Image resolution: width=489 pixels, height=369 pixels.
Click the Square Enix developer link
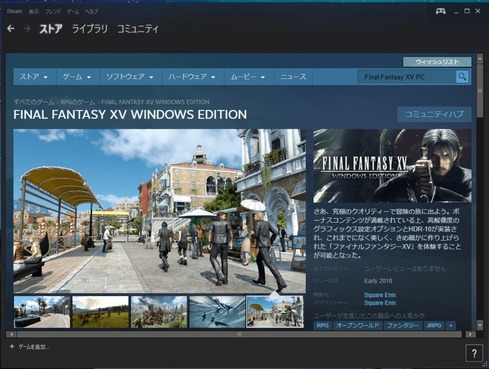(x=380, y=295)
